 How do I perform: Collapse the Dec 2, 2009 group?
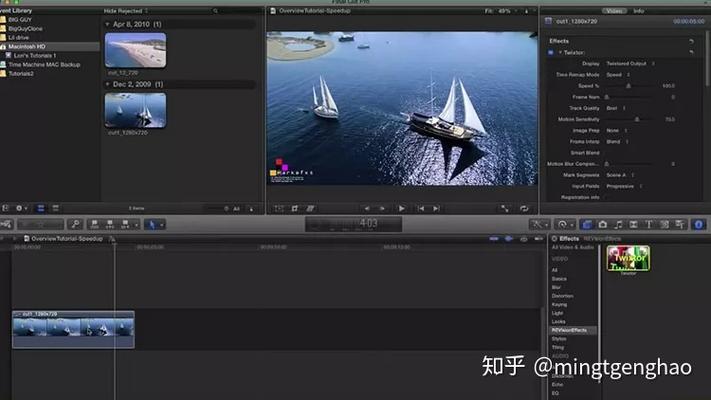107,84
